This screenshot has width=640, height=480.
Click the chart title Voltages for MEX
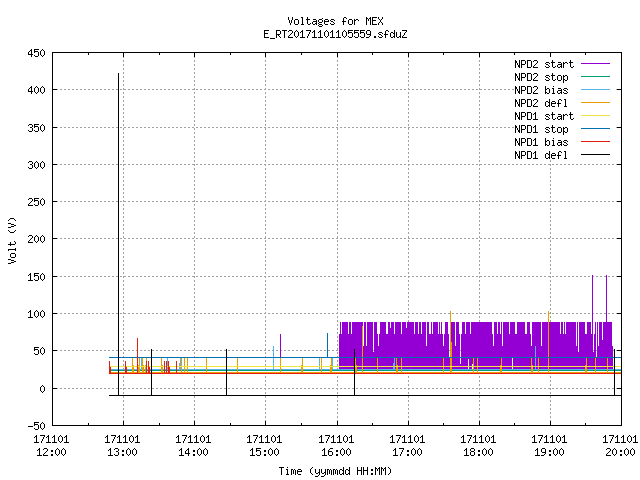coord(336,21)
